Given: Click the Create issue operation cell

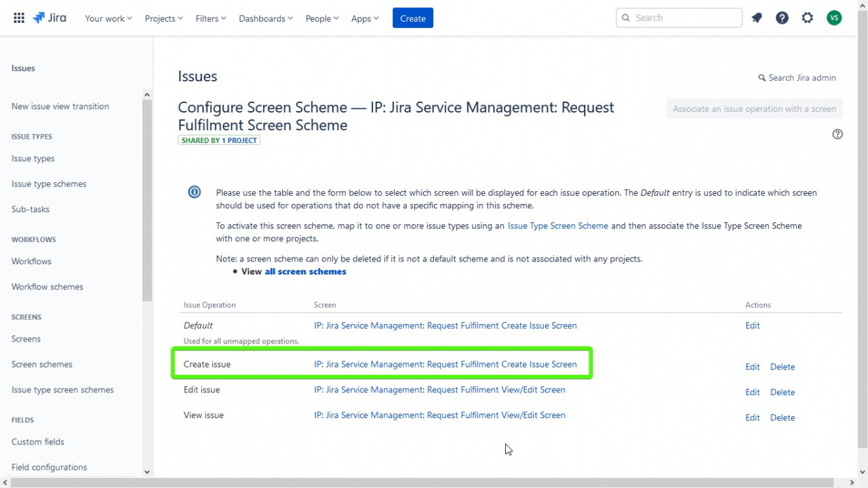Looking at the screenshot, I should 207,364.
